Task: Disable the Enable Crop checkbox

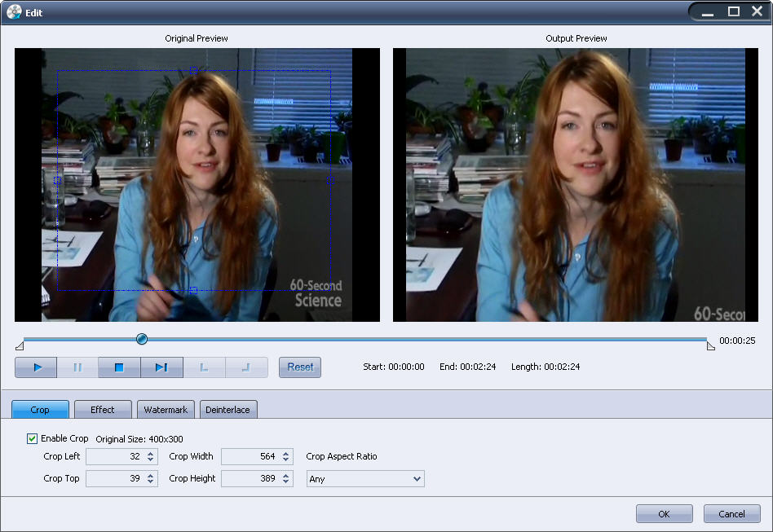Action: point(33,438)
